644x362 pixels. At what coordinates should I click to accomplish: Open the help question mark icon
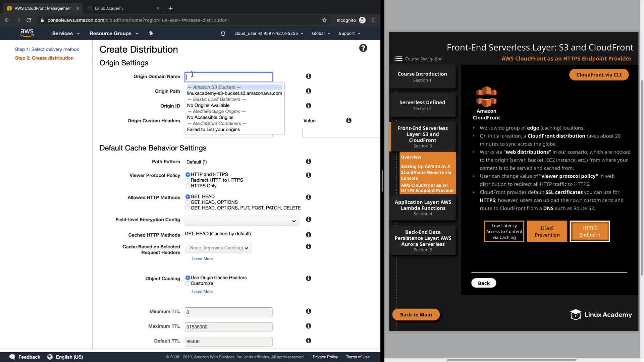tap(363, 48)
